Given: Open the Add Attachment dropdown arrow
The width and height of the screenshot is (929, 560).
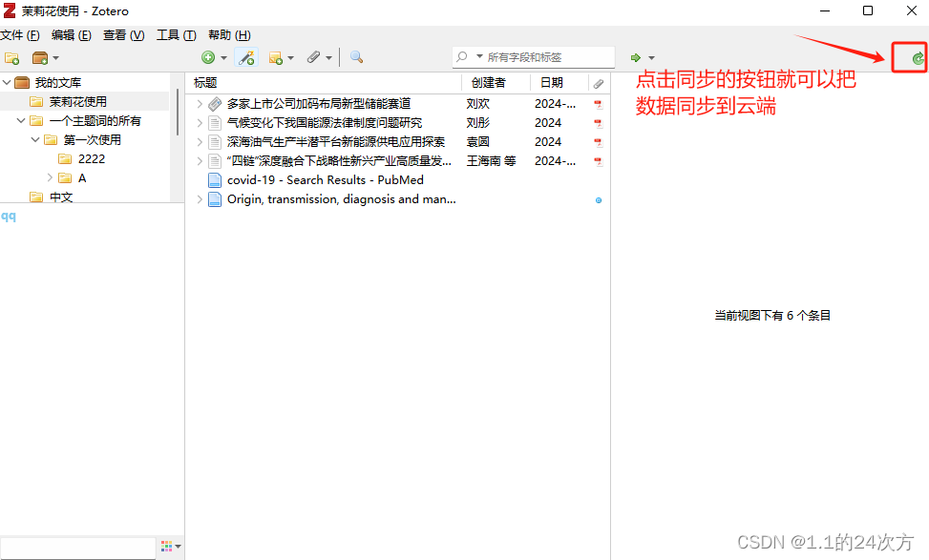Looking at the screenshot, I should point(328,58).
